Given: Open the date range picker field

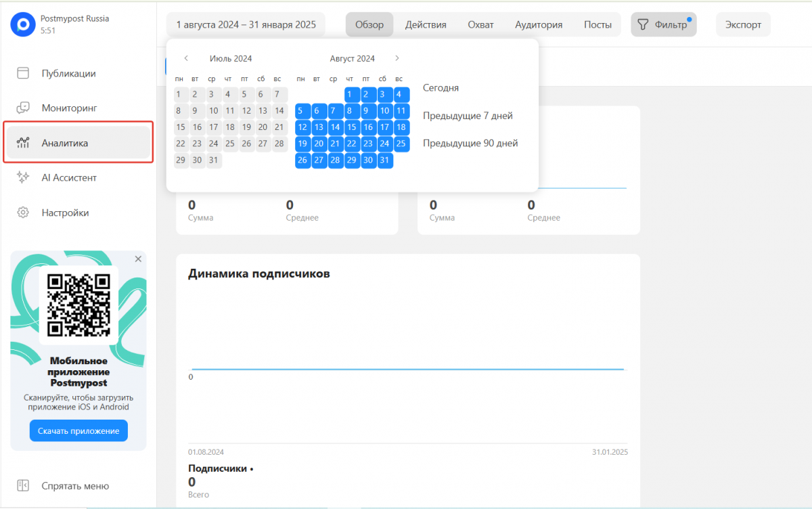Looking at the screenshot, I should click(x=246, y=25).
